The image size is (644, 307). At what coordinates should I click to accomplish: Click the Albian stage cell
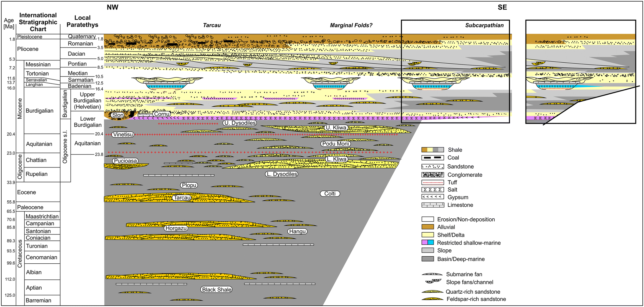(42, 272)
